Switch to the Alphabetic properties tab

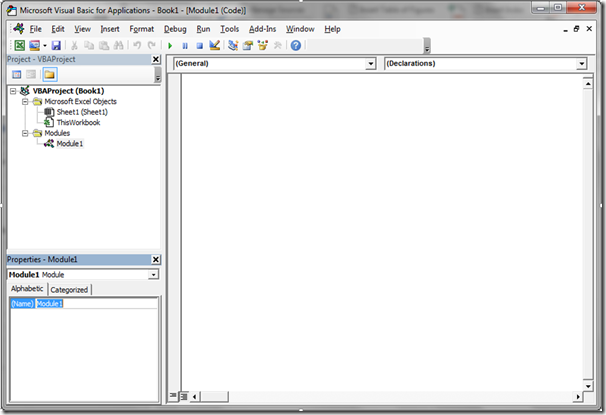(27, 289)
